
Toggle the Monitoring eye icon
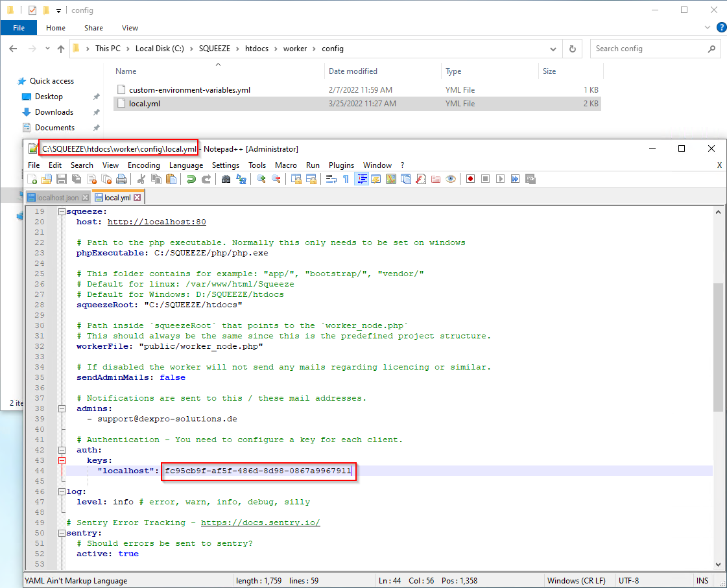pos(451,179)
